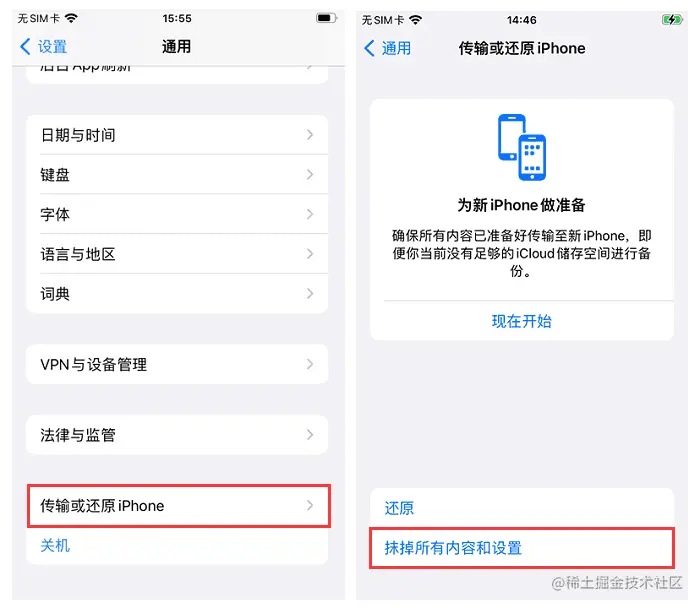
Task: Tap 抹掉所有内容和设置 option
Action: click(521, 548)
